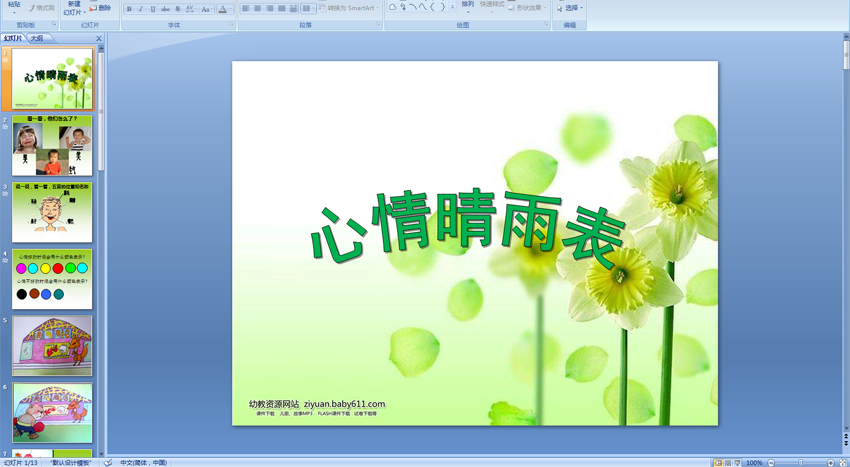Switch to the Outline (大纲) pane tab
This screenshot has height=467, width=850.
tap(36, 39)
